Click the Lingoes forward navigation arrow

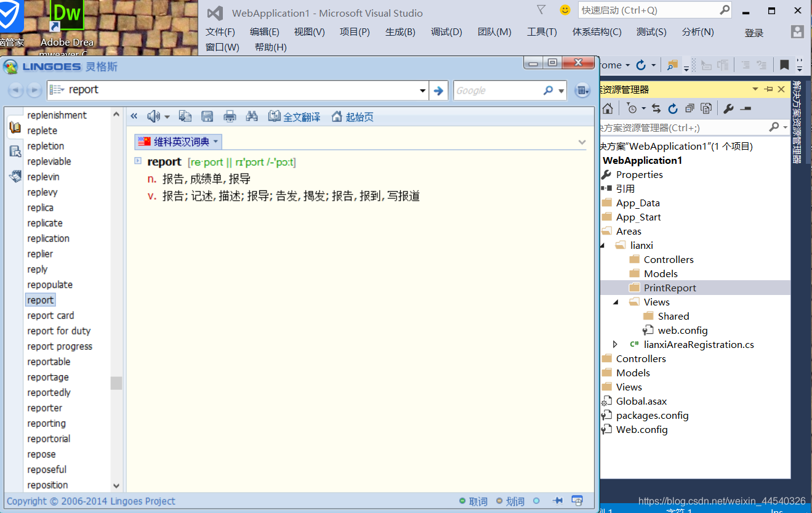click(x=34, y=91)
